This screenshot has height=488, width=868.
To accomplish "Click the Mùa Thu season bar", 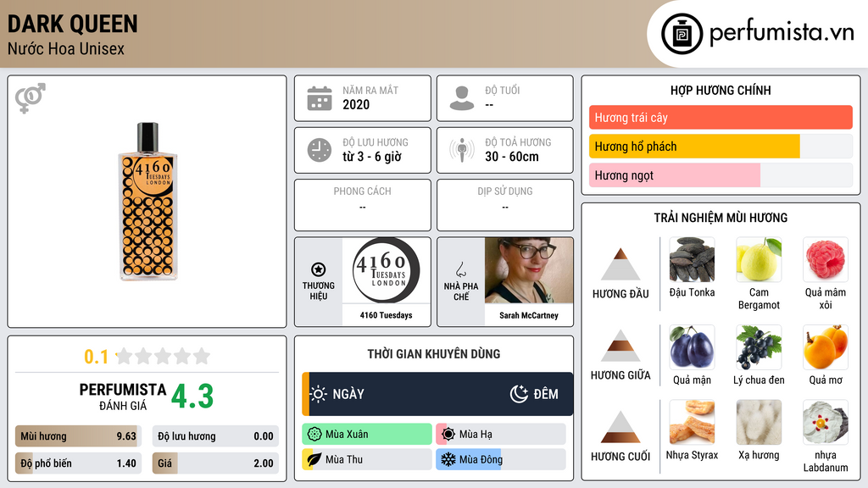I will pyautogui.click(x=367, y=459).
